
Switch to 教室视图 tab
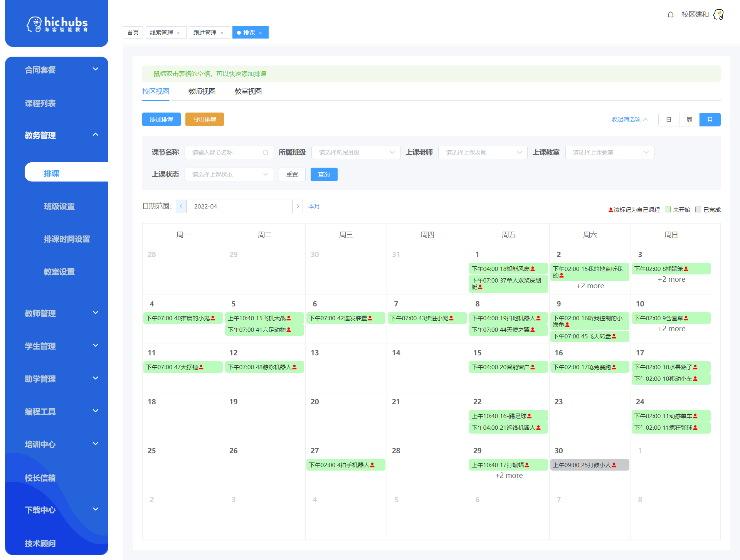248,91
